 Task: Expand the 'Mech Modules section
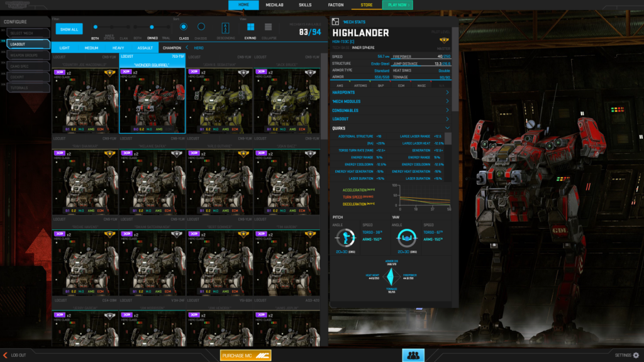pos(391,101)
